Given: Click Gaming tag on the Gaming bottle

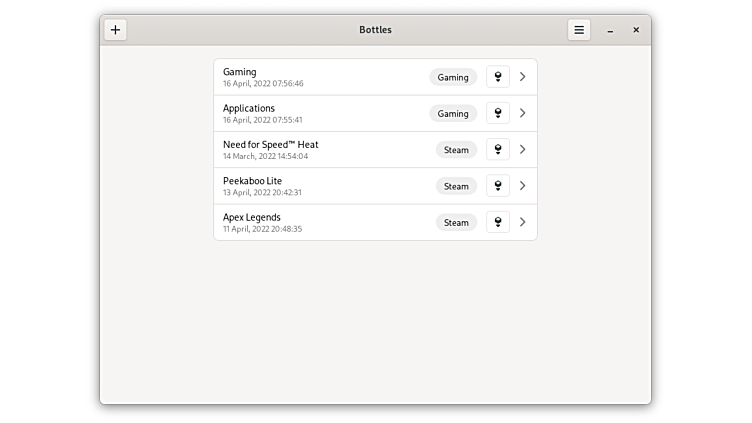Looking at the screenshot, I should [x=453, y=77].
